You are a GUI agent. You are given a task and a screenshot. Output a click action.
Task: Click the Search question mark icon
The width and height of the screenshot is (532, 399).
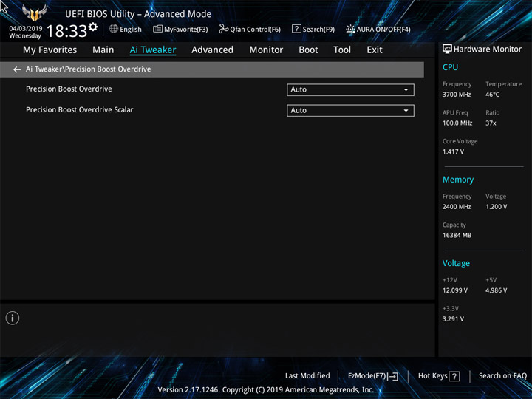296,29
